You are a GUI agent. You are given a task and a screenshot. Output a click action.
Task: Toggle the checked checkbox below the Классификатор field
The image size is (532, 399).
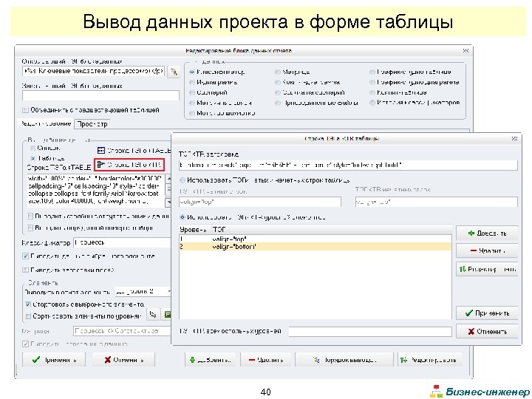tap(25, 256)
